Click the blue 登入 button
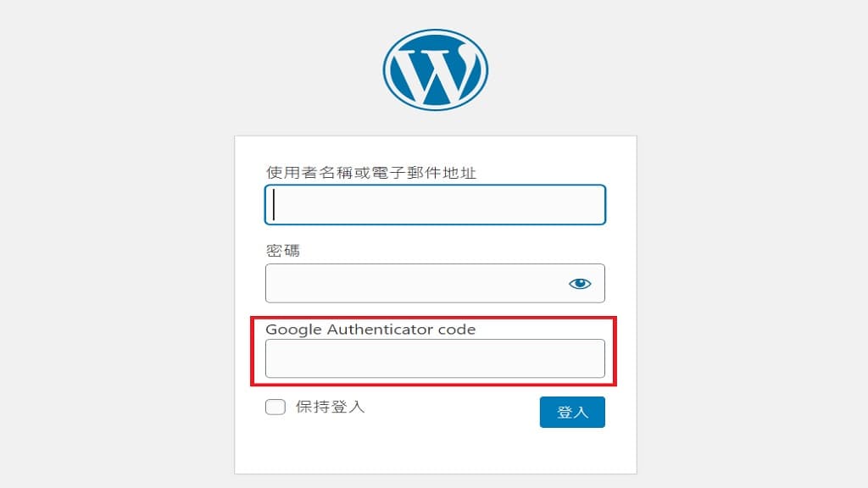The width and height of the screenshot is (868, 488). tap(572, 413)
